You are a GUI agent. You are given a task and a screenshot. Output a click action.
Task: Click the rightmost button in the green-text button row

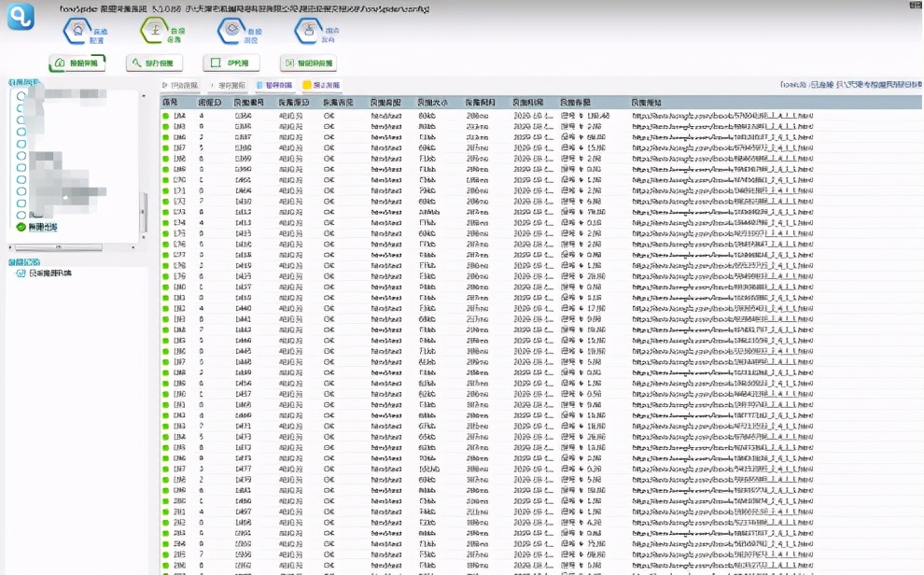(x=308, y=63)
